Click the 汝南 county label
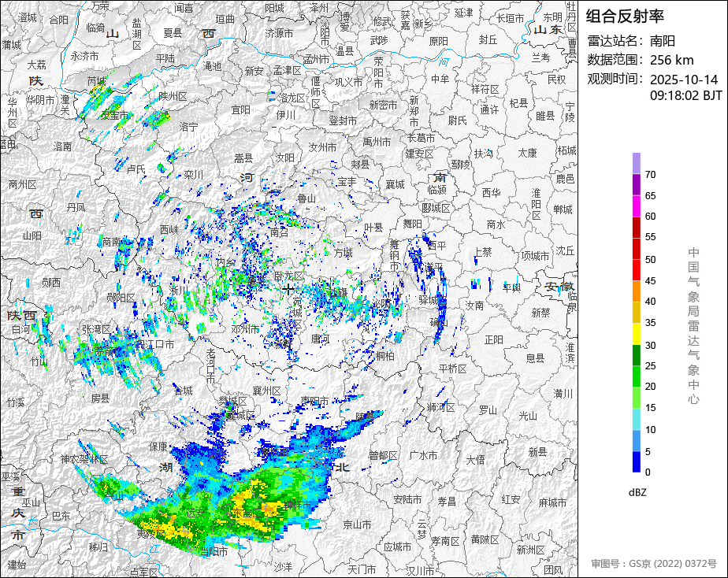The width and height of the screenshot is (728, 578). pyautogui.click(x=474, y=306)
